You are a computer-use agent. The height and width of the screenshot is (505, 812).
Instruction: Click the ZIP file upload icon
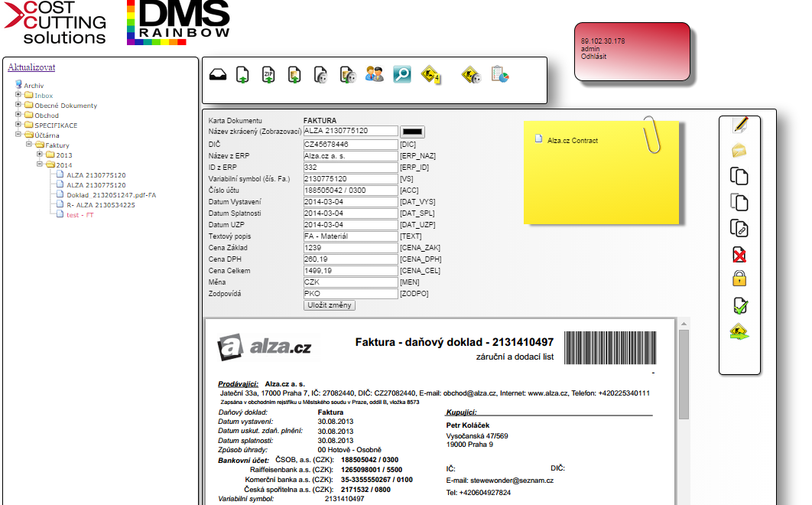[268, 74]
